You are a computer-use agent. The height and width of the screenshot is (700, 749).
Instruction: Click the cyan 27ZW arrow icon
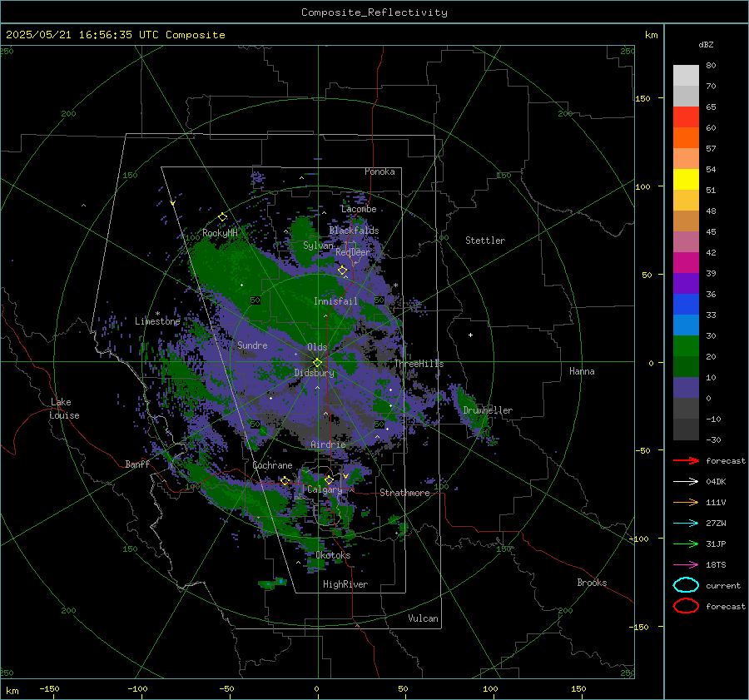click(686, 524)
